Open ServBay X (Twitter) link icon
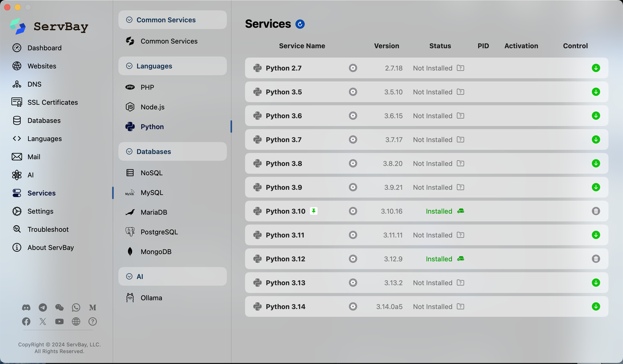The width and height of the screenshot is (623, 364). click(x=43, y=322)
